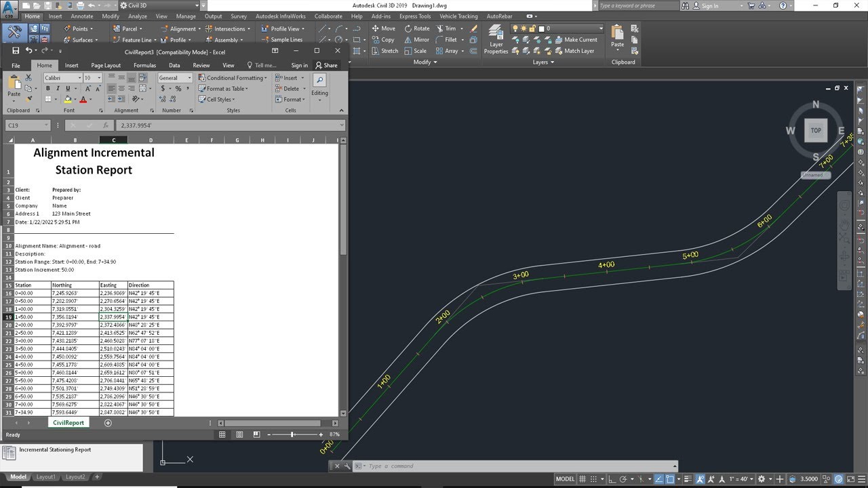The image size is (868, 488).
Task: Open Layer Properties manager
Action: 496,39
